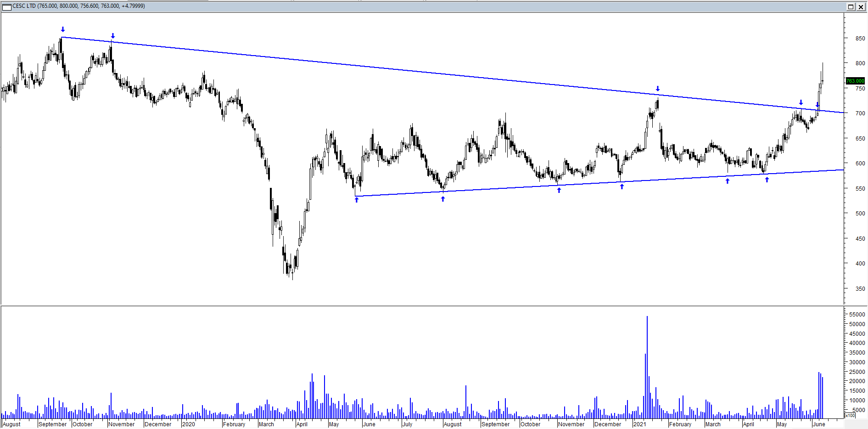
Task: Click the 55000 label on volume scale
Action: tap(857, 315)
